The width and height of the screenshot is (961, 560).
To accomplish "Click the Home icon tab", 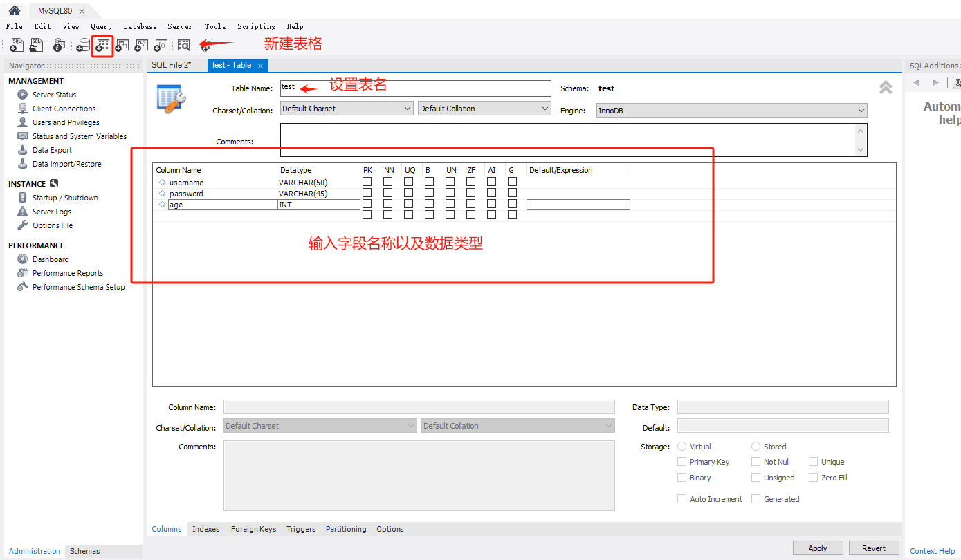I will (14, 10).
